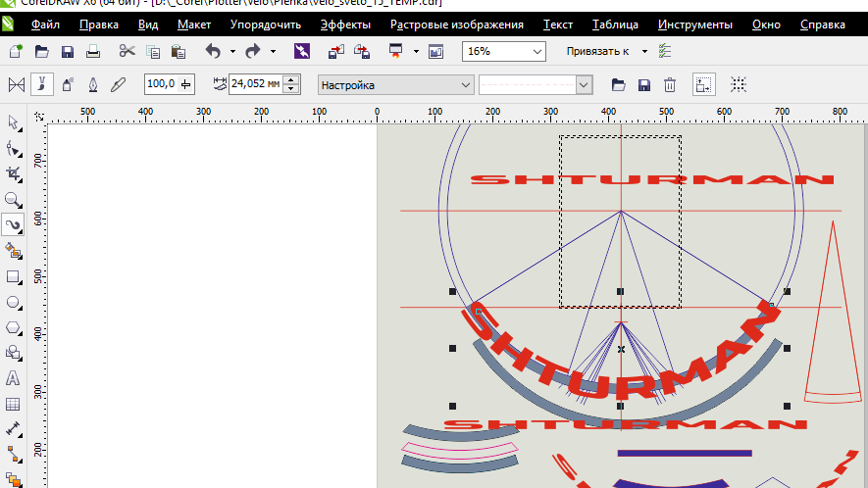Select the Dimension tool
The image size is (868, 488).
point(13,429)
